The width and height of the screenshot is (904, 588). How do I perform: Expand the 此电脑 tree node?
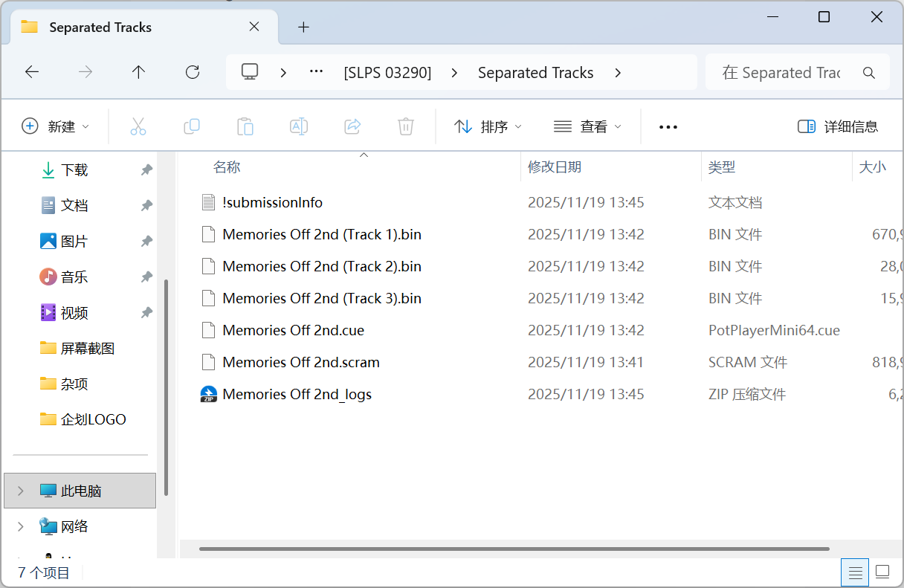21,491
